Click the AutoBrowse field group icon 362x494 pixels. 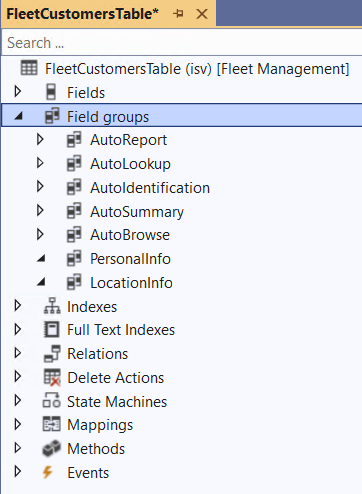click(74, 235)
